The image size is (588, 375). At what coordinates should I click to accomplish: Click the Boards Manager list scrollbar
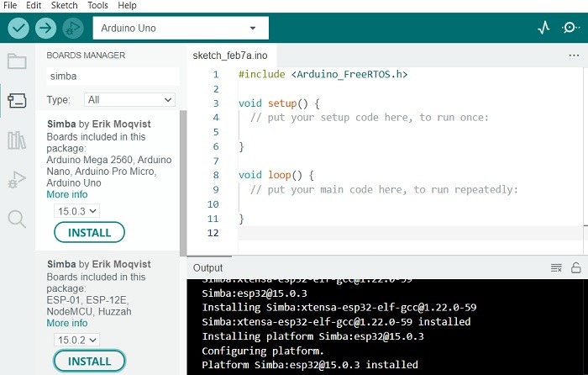pos(183,183)
